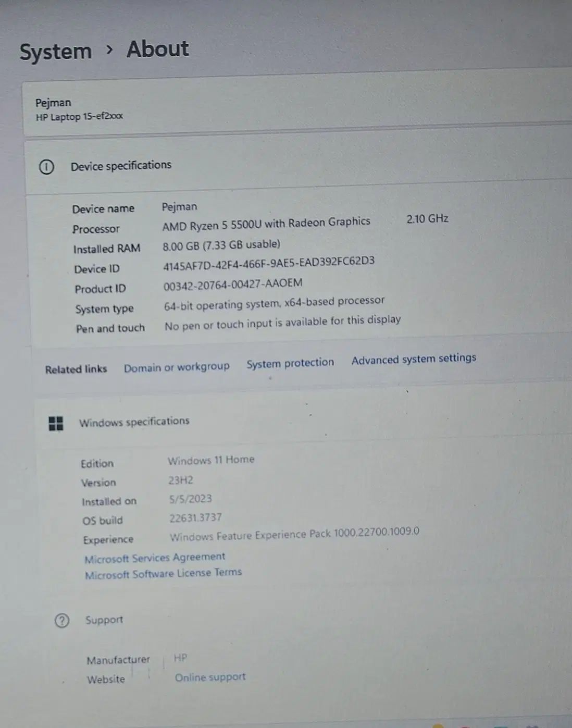The width and height of the screenshot is (572, 728).
Task: Select installed RAM value 8.00 GB
Action: (x=182, y=246)
